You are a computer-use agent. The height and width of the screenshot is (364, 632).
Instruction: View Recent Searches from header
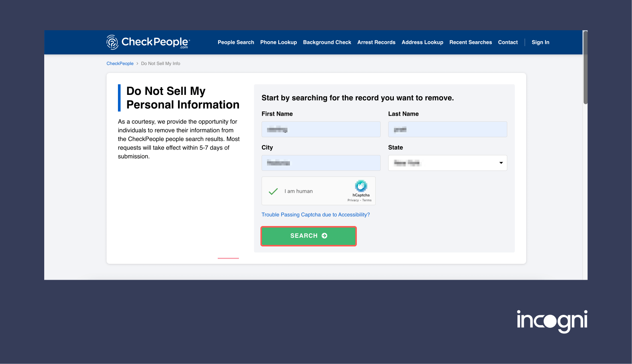point(471,42)
